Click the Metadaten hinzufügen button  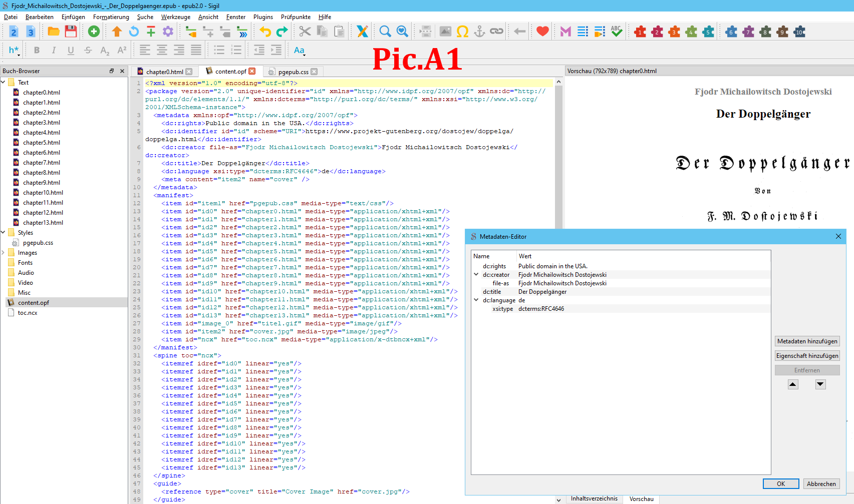coord(807,341)
